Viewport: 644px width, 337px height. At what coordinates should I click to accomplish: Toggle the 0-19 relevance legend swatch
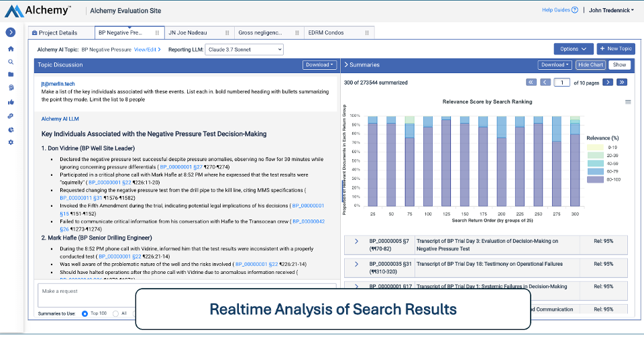click(x=595, y=147)
